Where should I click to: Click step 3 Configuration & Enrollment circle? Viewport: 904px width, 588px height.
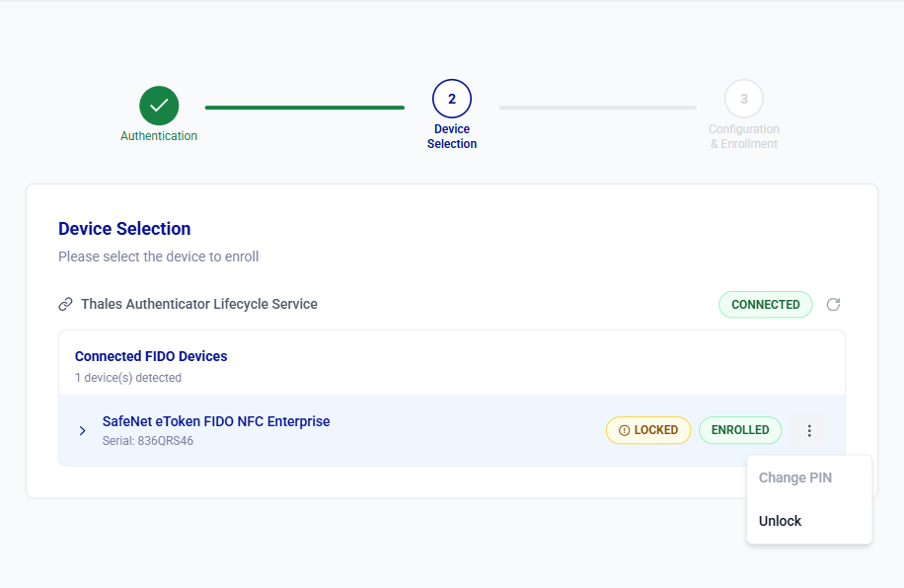(744, 99)
